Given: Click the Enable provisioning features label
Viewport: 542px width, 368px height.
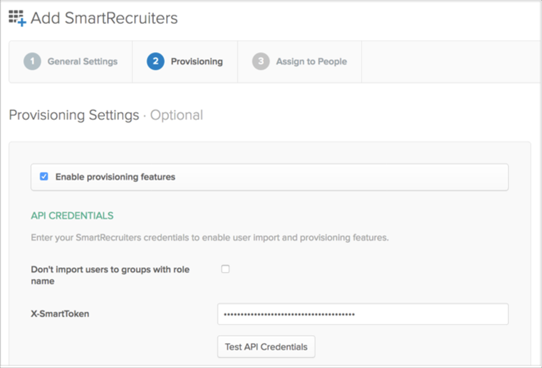Looking at the screenshot, I should (115, 177).
